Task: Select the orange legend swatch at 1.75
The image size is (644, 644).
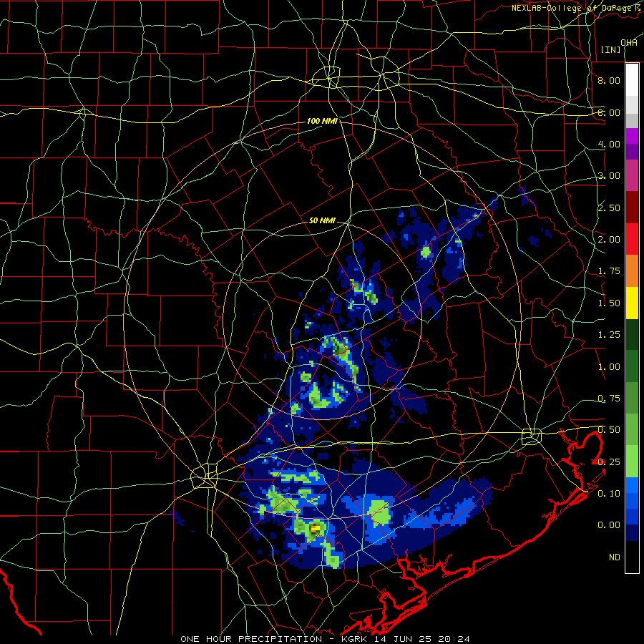Action: (632, 271)
